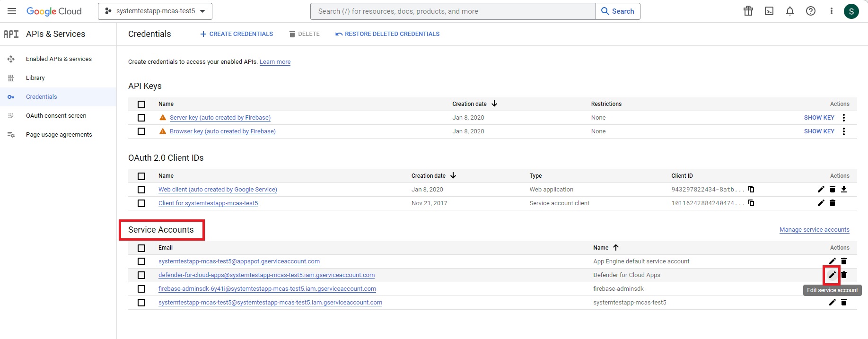Viewport: 868px width, 339px height.
Task: Open the gift icon for free trial
Action: (748, 11)
